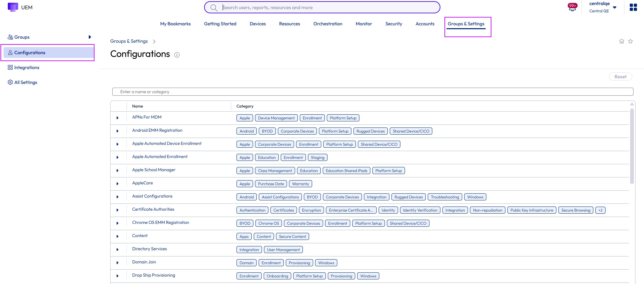The image size is (644, 284).
Task: Expand the Drop Ship Provisioning row
Action: click(117, 276)
